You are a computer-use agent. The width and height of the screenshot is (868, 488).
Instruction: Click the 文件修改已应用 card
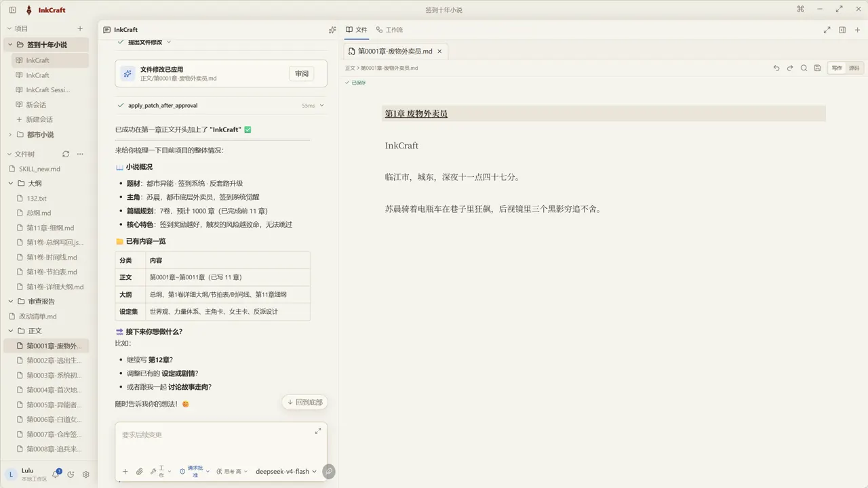[x=221, y=74]
